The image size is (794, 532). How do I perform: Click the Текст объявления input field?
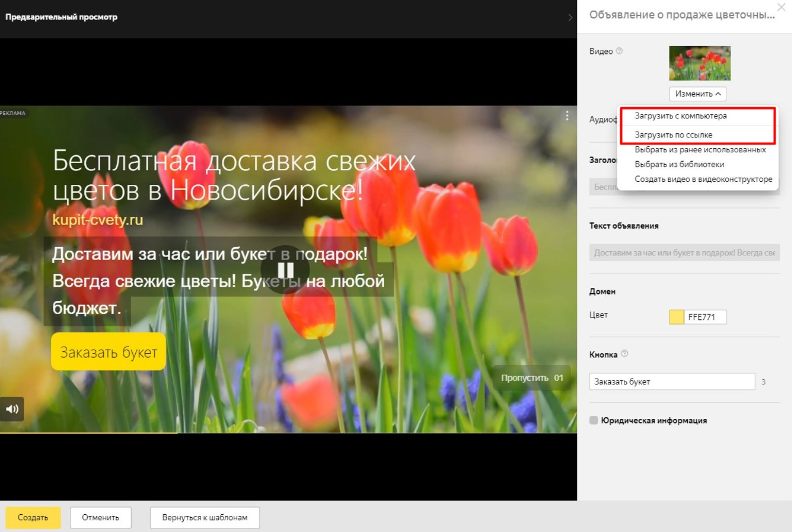(x=684, y=253)
